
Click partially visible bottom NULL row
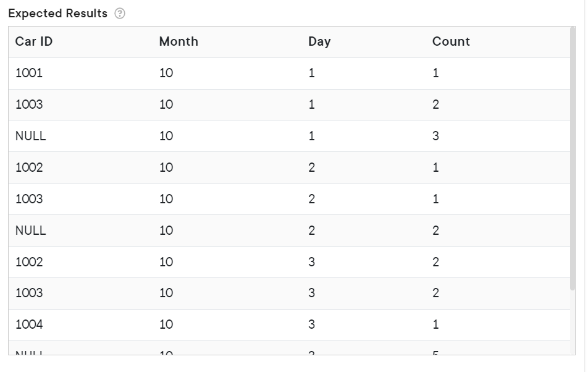pyautogui.click(x=289, y=348)
